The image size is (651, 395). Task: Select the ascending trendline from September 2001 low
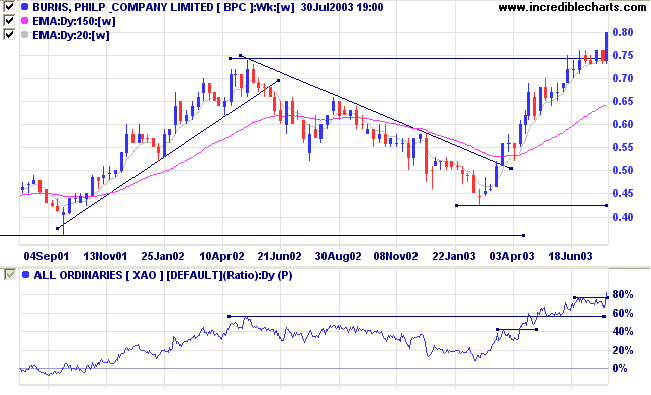click(x=168, y=154)
